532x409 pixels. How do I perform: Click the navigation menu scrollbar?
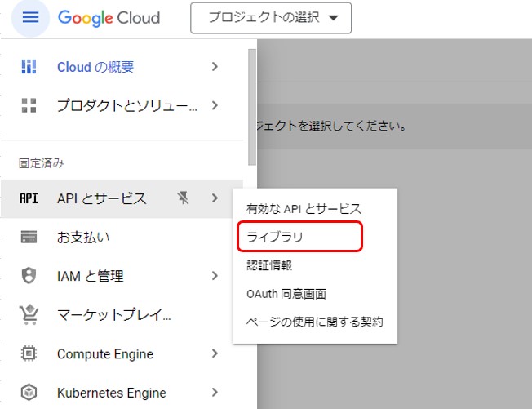click(x=252, y=107)
